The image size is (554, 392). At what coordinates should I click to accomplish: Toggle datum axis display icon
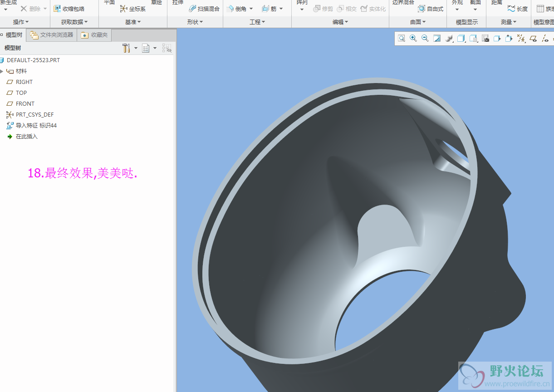point(545,39)
